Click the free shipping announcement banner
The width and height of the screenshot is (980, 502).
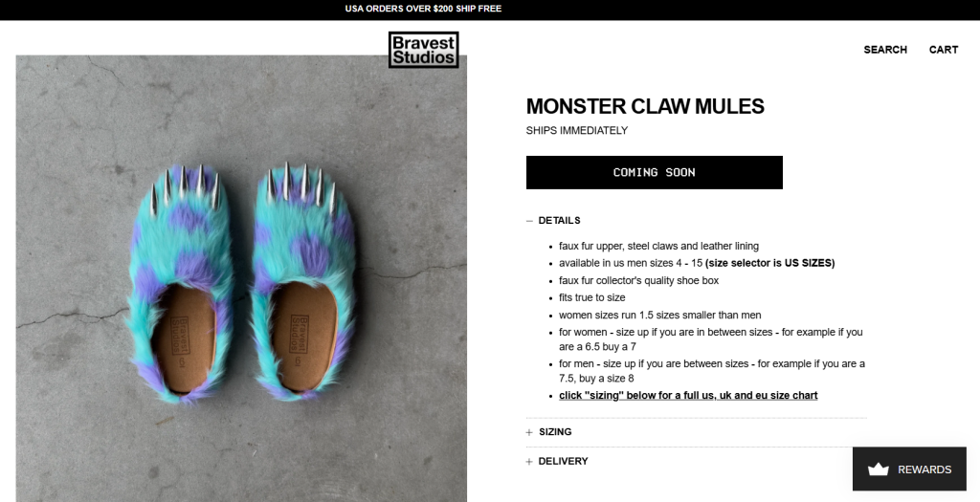[423, 10]
